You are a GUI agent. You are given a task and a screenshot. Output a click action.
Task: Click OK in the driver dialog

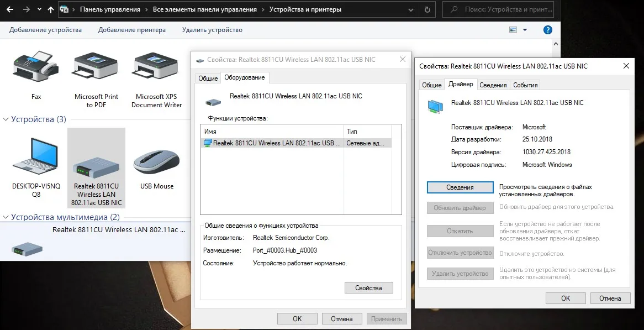(x=566, y=298)
